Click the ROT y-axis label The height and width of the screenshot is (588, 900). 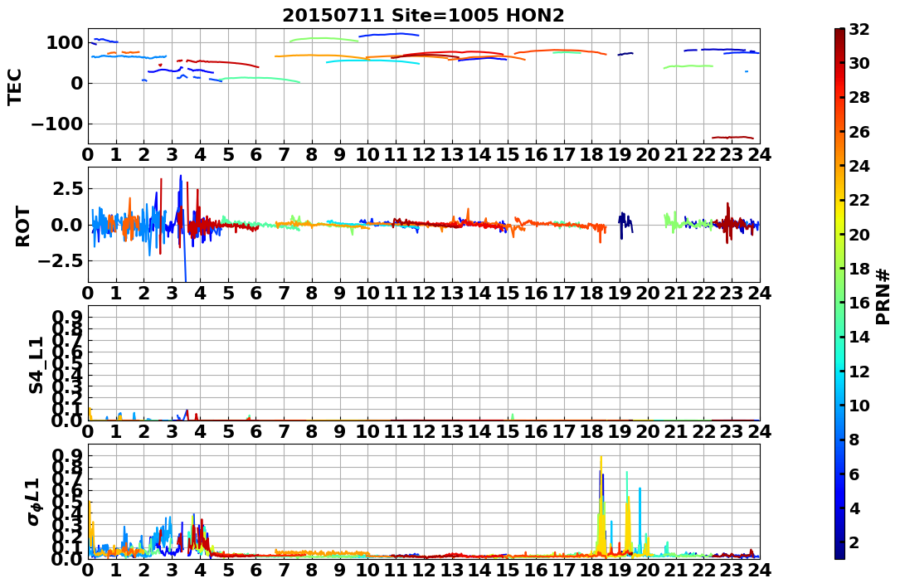[x=22, y=226]
